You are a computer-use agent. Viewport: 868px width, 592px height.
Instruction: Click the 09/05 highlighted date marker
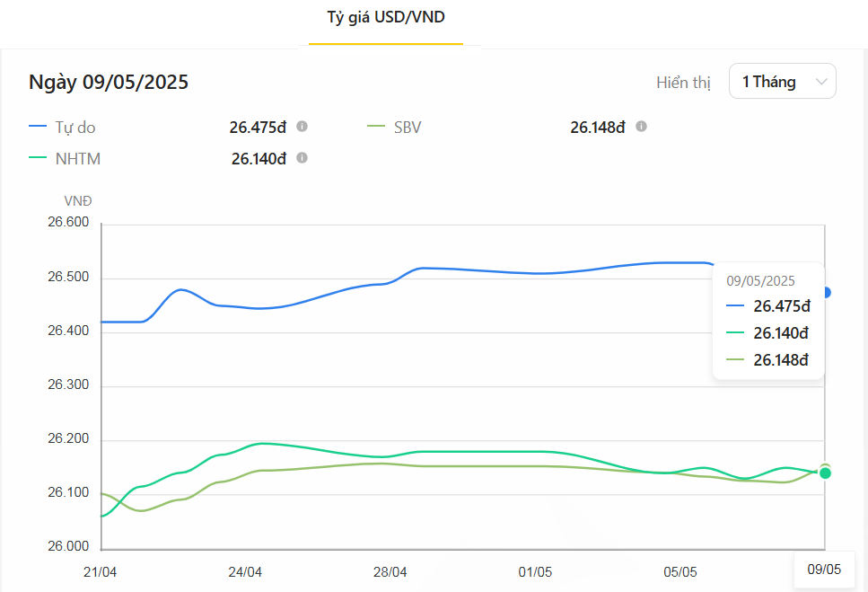tap(824, 570)
